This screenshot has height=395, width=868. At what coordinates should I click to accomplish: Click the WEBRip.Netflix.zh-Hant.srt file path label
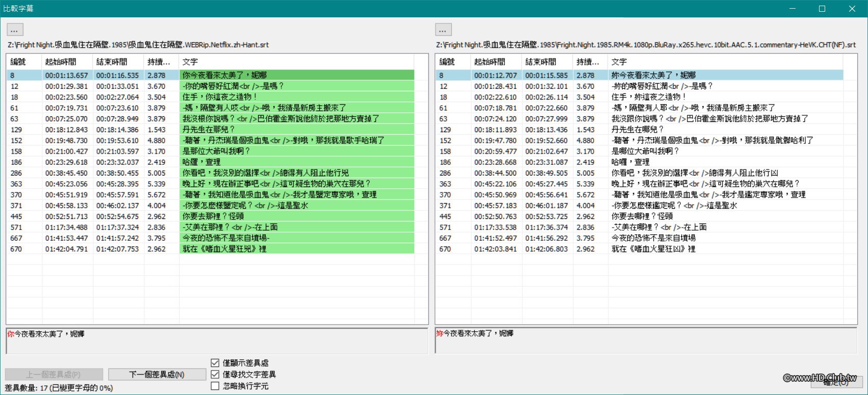tap(138, 45)
